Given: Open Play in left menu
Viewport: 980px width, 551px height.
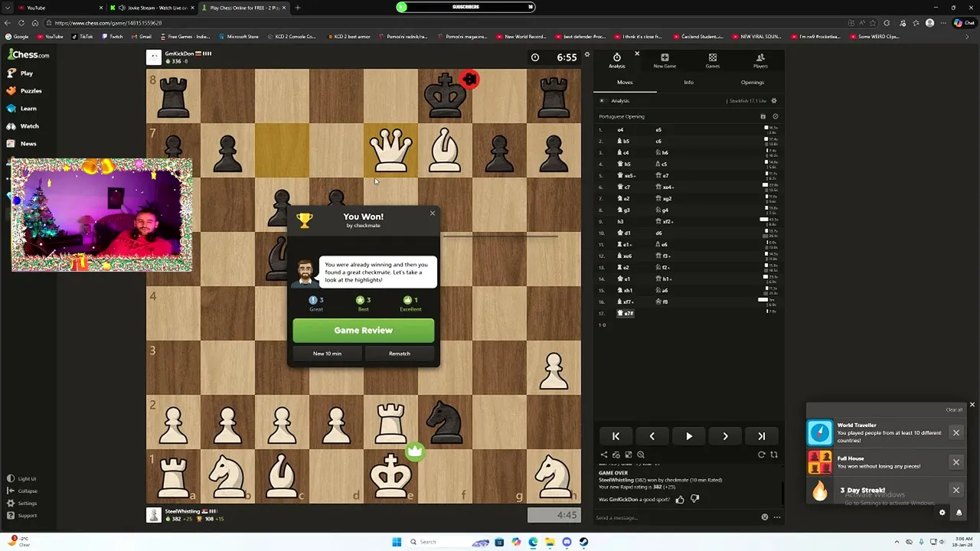Looking at the screenshot, I should pos(21,73).
